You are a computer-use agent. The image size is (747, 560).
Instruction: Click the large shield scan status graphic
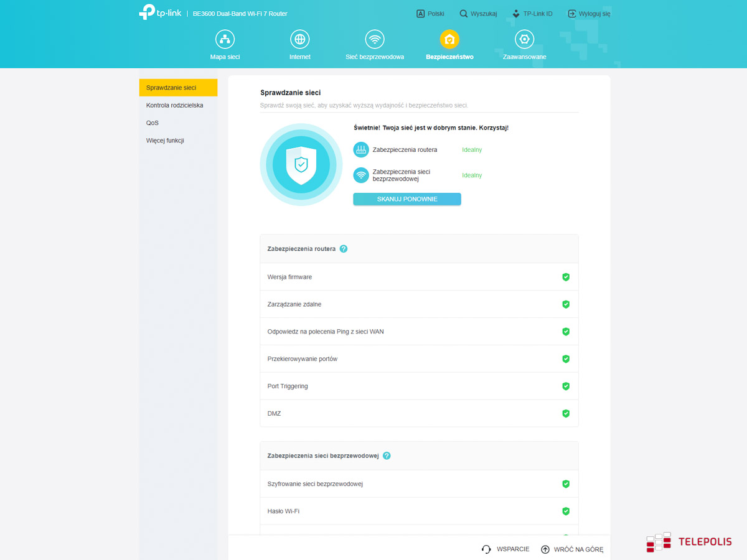point(301,165)
